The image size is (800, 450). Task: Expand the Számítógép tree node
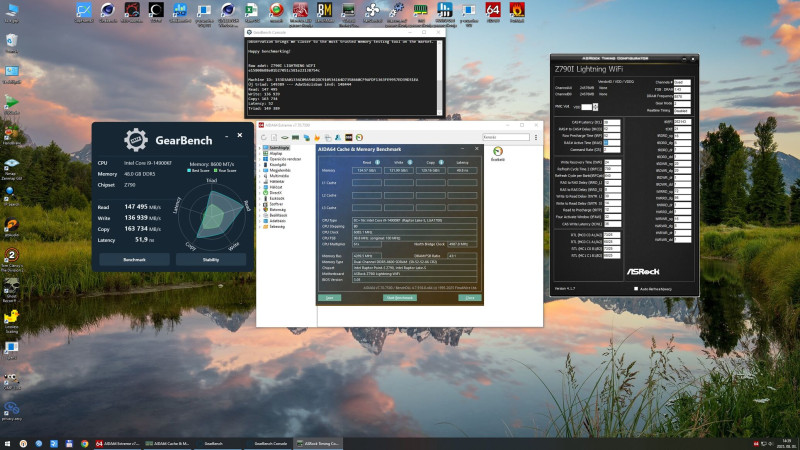260,147
